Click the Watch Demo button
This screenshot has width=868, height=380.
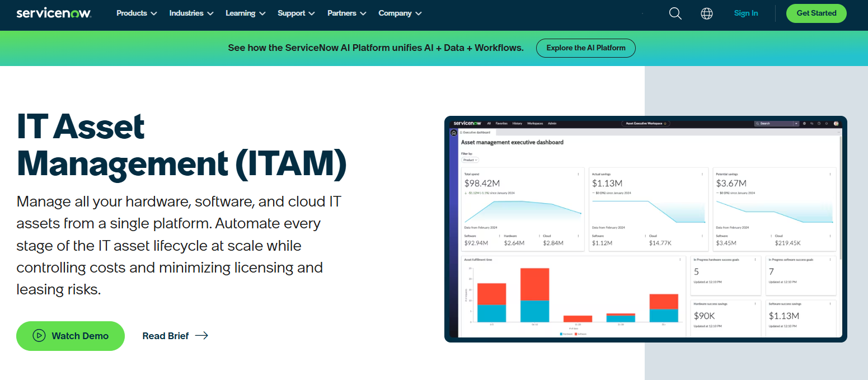point(71,336)
